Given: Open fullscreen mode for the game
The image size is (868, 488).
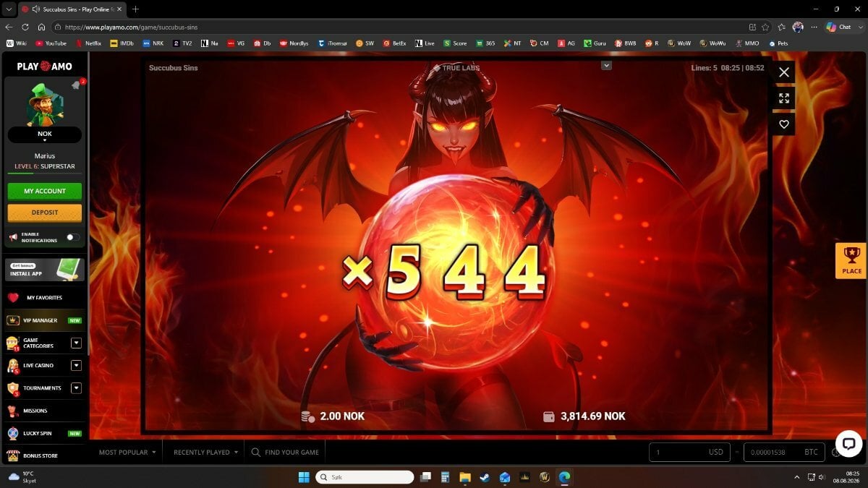Looking at the screenshot, I should pos(783,98).
